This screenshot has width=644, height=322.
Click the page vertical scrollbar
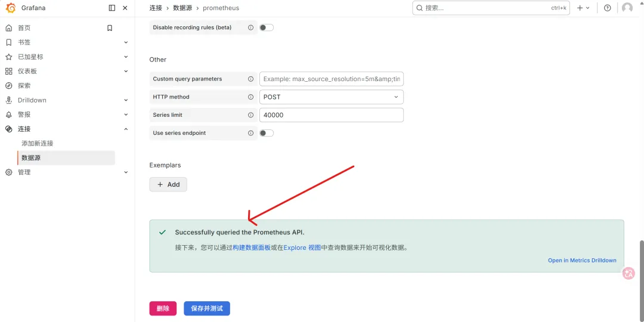click(x=642, y=280)
